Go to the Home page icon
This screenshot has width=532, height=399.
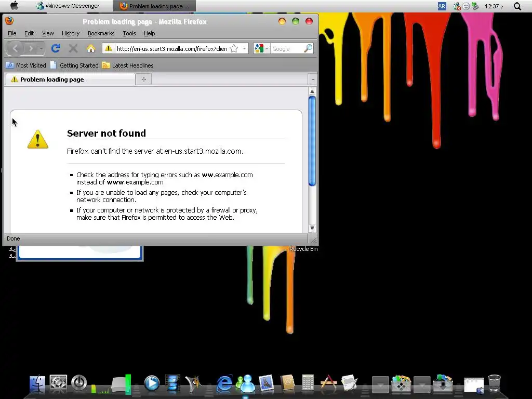point(90,48)
